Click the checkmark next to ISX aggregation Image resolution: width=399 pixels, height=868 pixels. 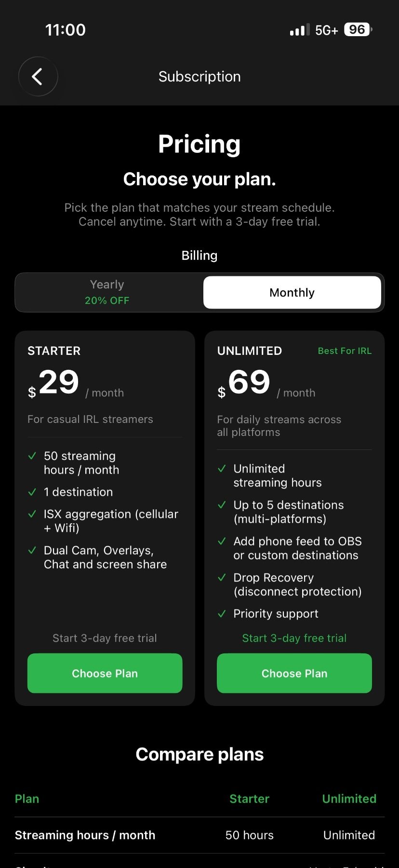click(x=33, y=514)
